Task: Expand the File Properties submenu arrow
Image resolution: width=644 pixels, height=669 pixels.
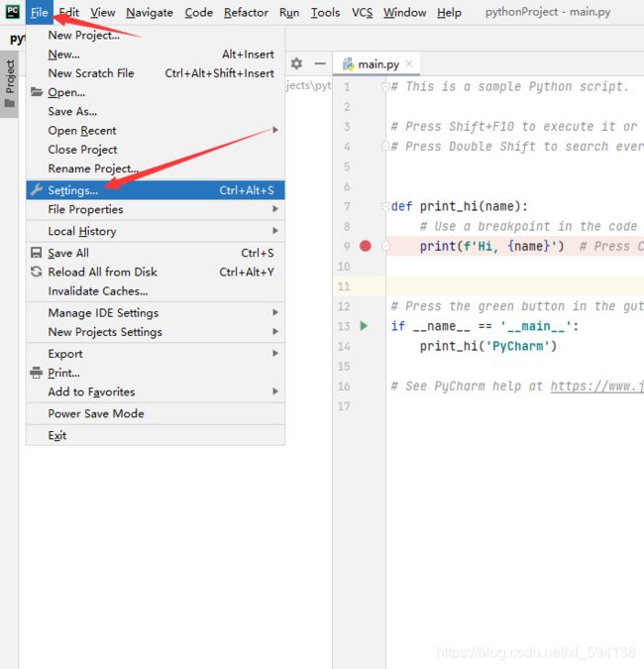Action: 275,209
